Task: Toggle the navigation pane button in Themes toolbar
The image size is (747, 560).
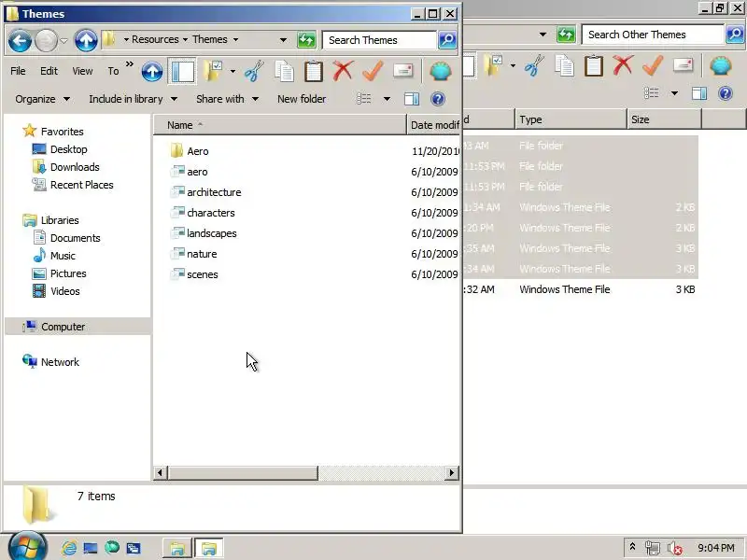Action: [182, 72]
